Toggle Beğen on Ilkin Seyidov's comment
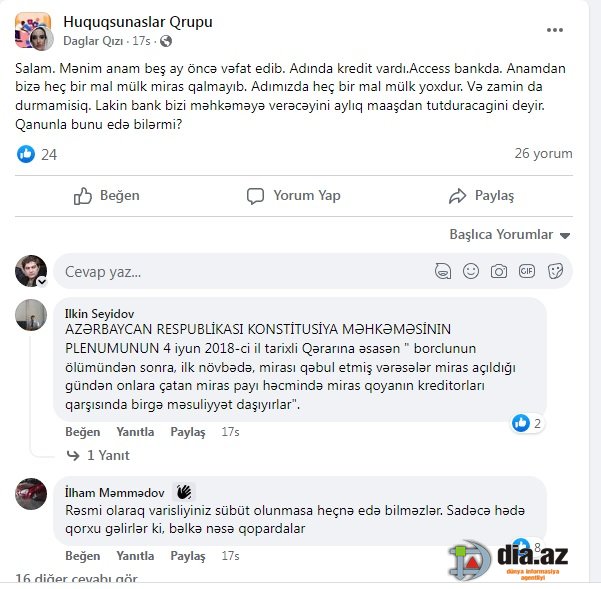This screenshot has height=589, width=601. (x=82, y=432)
